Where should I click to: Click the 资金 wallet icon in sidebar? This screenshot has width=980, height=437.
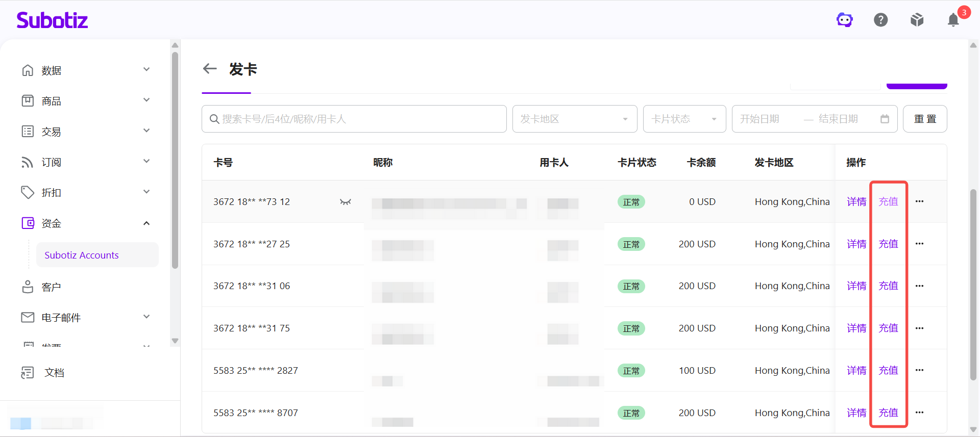[x=28, y=223]
